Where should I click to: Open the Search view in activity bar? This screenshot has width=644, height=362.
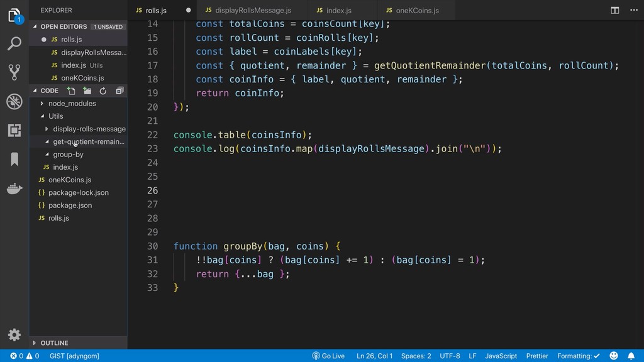[14, 43]
